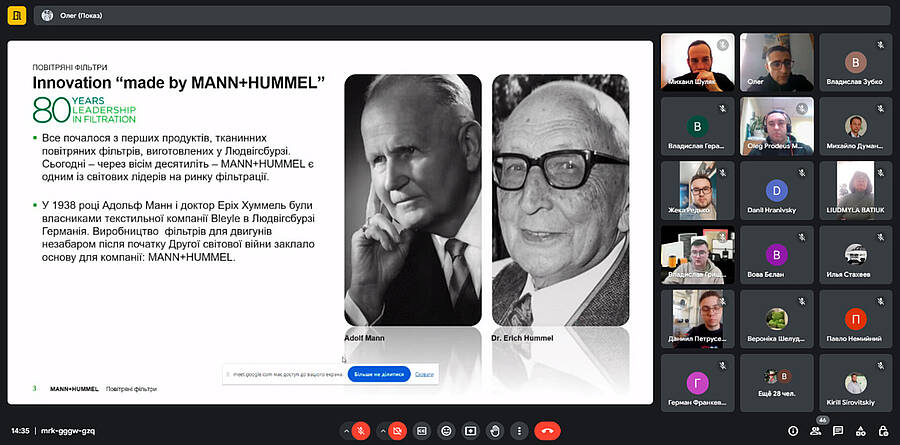
Task: Click the Dr. Erich Hummel portrait on slide
Action: (560, 200)
